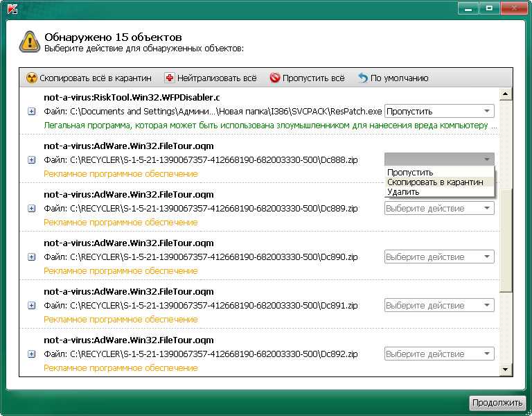Click the Продолжить continue button

[497, 403]
